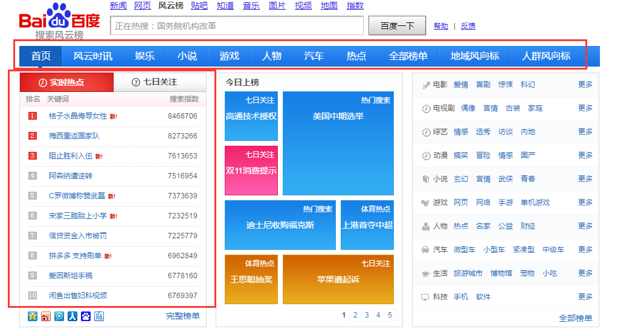Click the car icon beside 汽车

coord(425,250)
